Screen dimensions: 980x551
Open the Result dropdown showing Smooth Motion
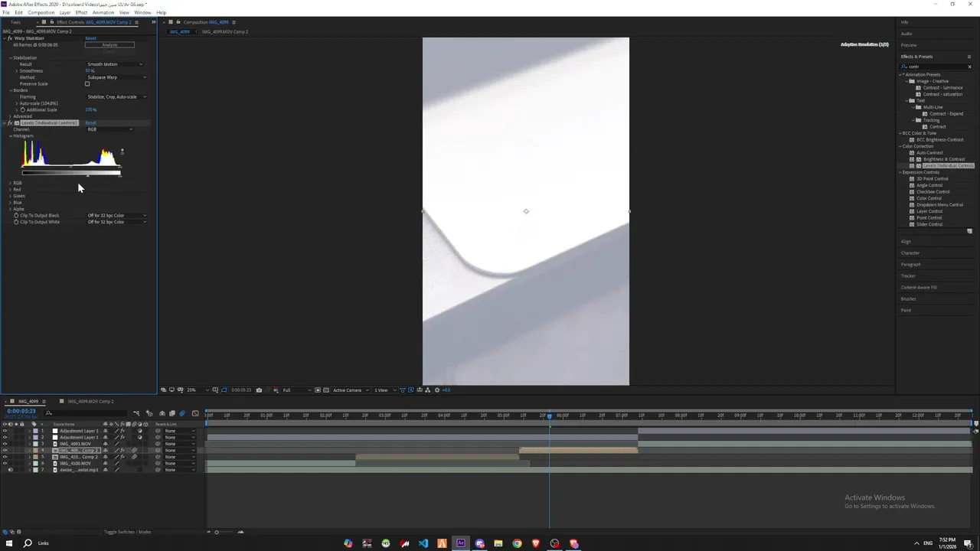[116, 64]
